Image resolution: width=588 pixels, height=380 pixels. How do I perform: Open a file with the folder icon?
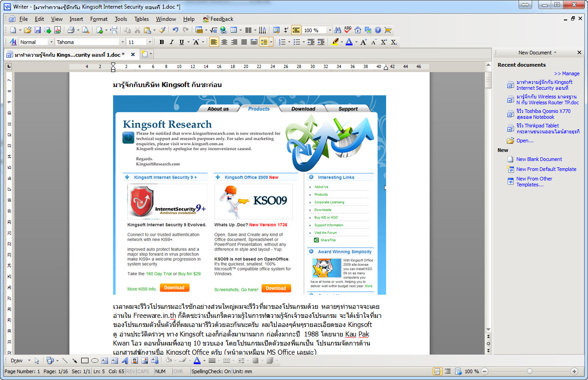click(28, 30)
